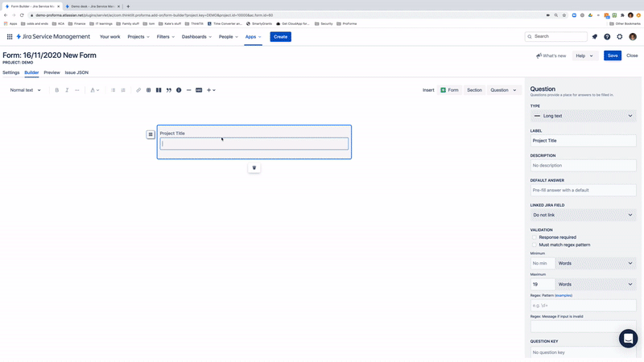Click the Description field
644x362 pixels.
click(x=583, y=166)
